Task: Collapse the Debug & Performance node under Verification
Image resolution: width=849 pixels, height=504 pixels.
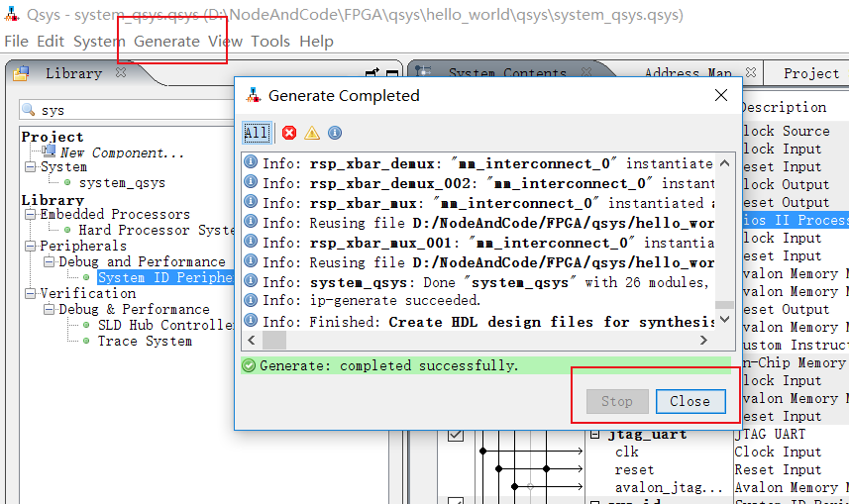Action: point(50,309)
